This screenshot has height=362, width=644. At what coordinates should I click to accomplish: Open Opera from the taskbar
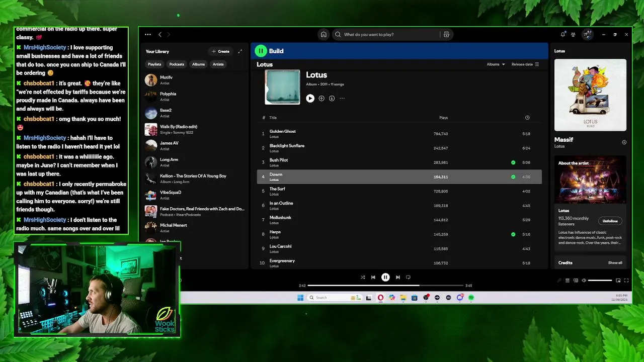tap(380, 298)
